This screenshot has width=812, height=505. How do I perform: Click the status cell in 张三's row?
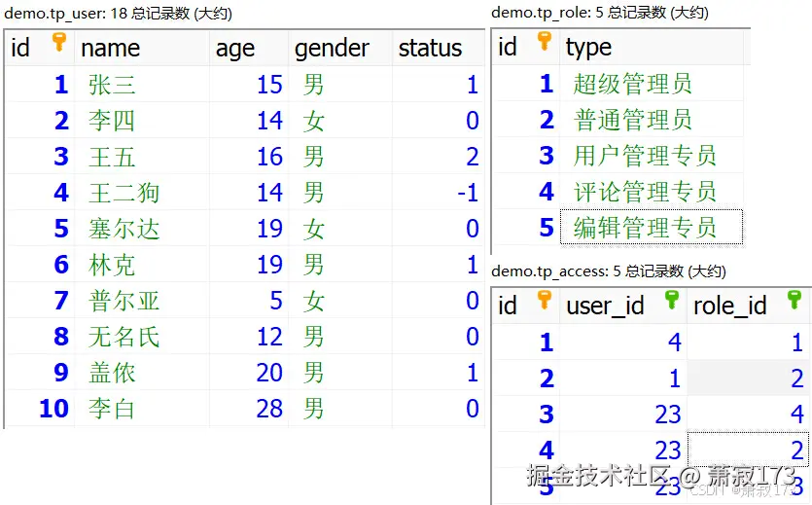point(439,85)
